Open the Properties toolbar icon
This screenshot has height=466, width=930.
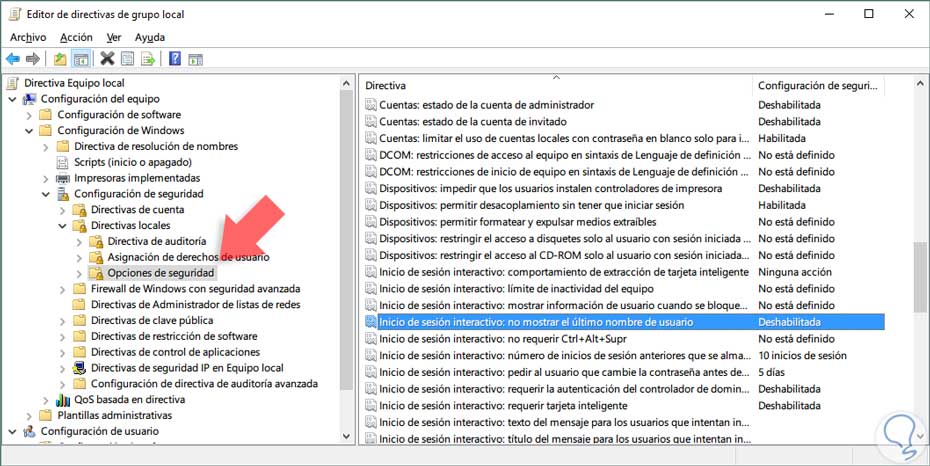tap(127, 59)
